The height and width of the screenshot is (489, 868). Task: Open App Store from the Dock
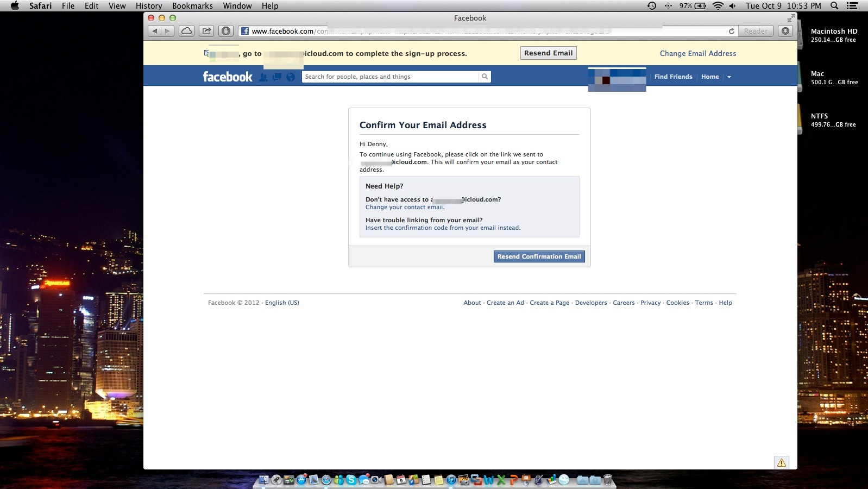click(x=301, y=480)
